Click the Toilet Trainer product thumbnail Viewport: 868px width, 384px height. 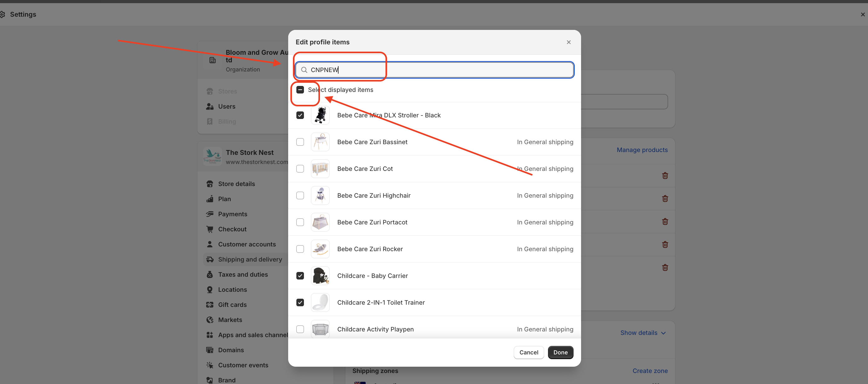[320, 302]
